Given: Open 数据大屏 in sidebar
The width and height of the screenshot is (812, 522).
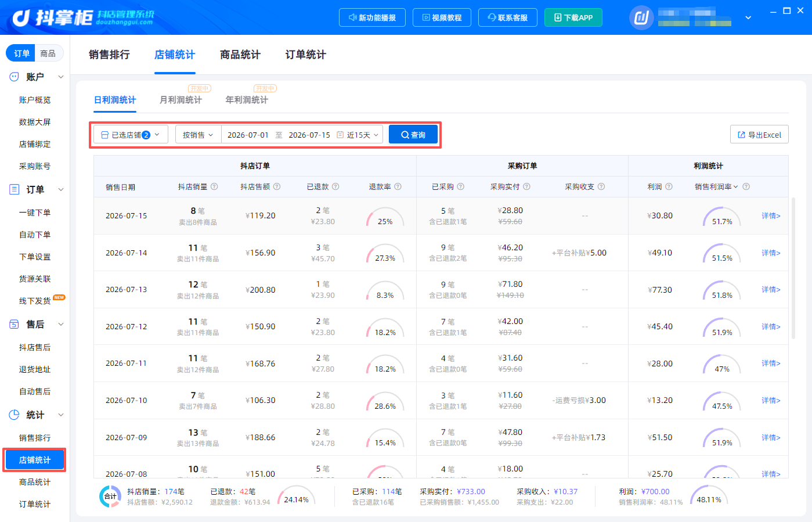Looking at the screenshot, I should click(x=35, y=122).
